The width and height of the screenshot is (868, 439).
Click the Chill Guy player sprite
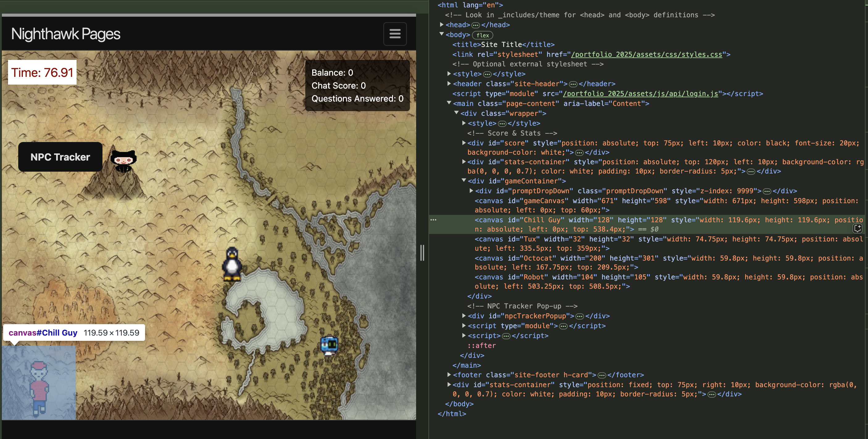[39, 387]
